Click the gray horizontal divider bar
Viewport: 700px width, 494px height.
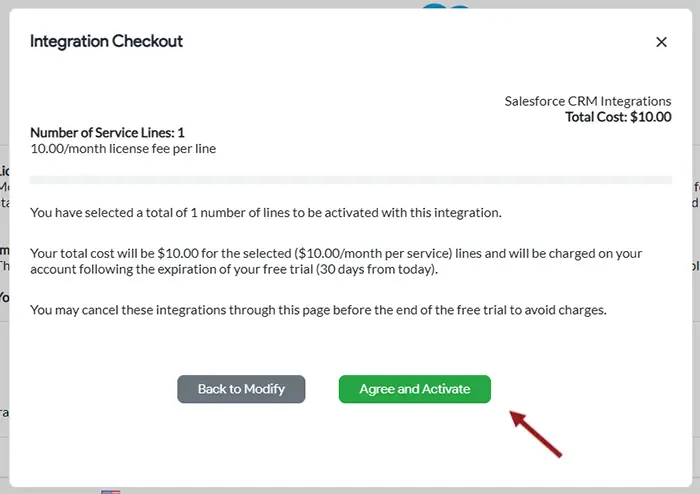tap(350, 180)
